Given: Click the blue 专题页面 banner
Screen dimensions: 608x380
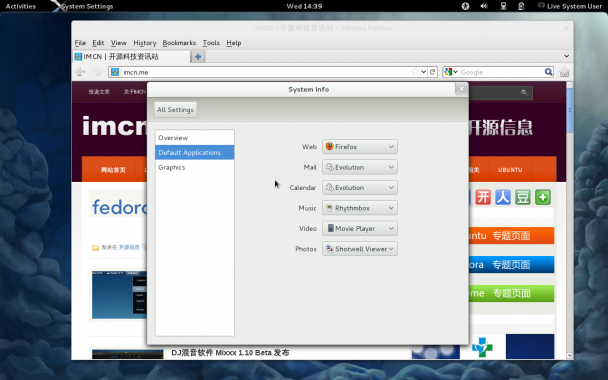Looking at the screenshot, I should coord(511,264).
